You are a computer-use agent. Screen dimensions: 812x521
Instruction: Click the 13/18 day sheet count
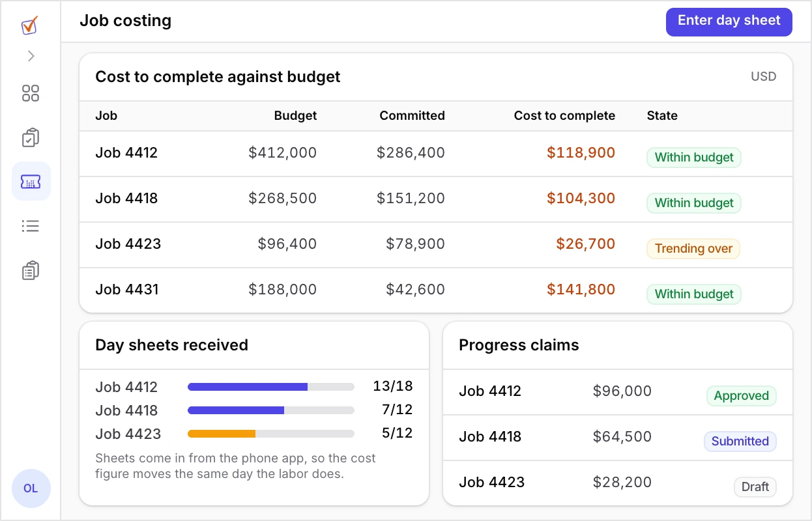(393, 386)
